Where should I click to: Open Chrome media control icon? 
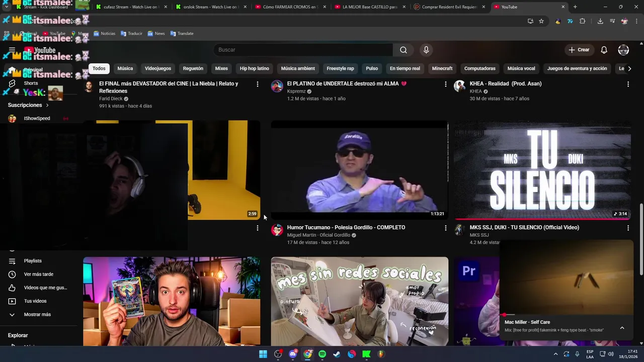point(612,21)
